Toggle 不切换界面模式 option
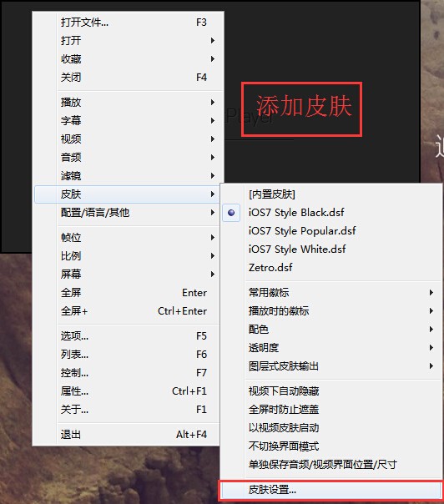 [x=331, y=446]
